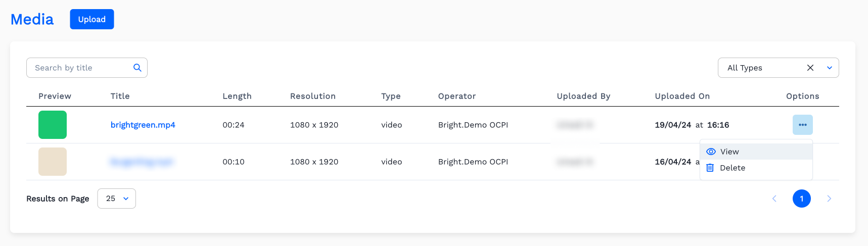
Task: Open options for brightgreen.mp4 row
Action: 802,125
